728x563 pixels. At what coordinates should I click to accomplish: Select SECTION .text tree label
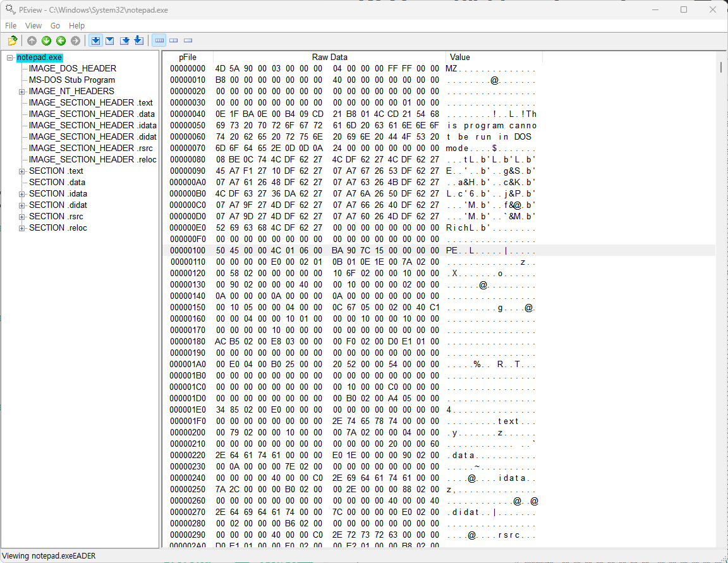click(56, 171)
